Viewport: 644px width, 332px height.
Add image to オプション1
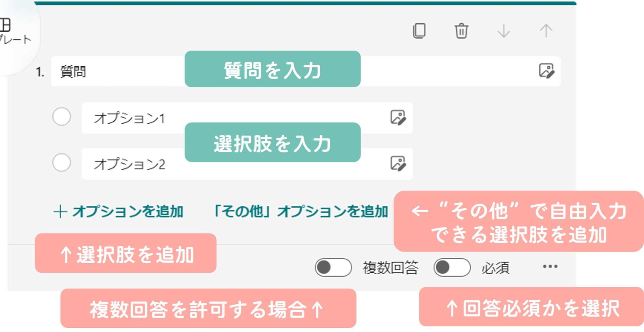pos(398,118)
